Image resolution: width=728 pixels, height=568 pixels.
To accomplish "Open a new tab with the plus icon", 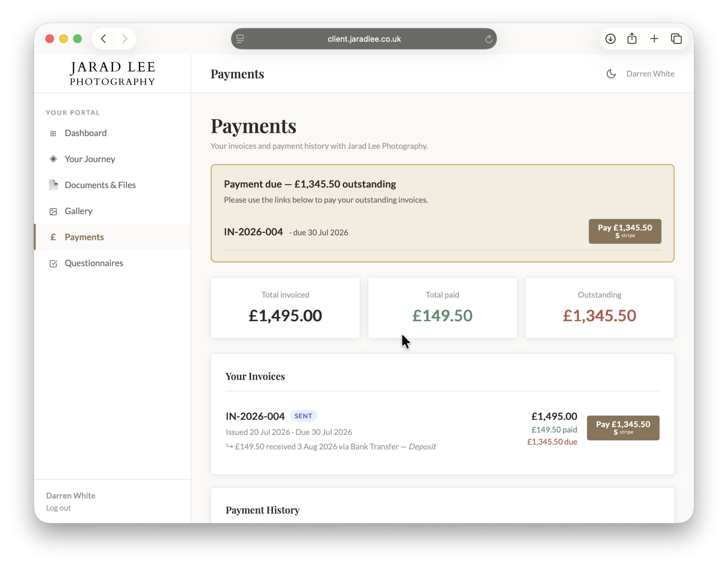I will (654, 39).
